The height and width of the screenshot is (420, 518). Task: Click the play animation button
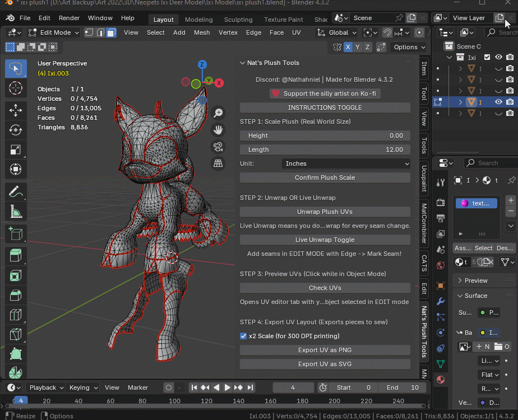point(227,388)
